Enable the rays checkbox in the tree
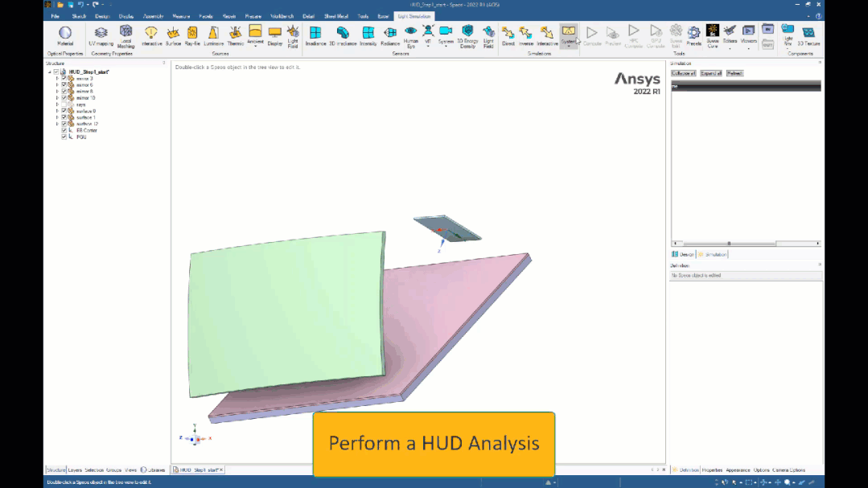The height and width of the screenshot is (488, 868). [64, 104]
